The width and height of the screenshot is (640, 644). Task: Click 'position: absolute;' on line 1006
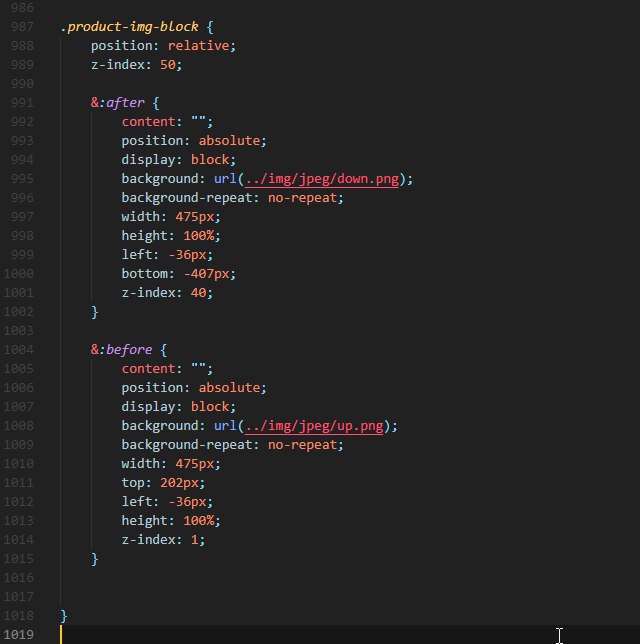click(x=194, y=388)
